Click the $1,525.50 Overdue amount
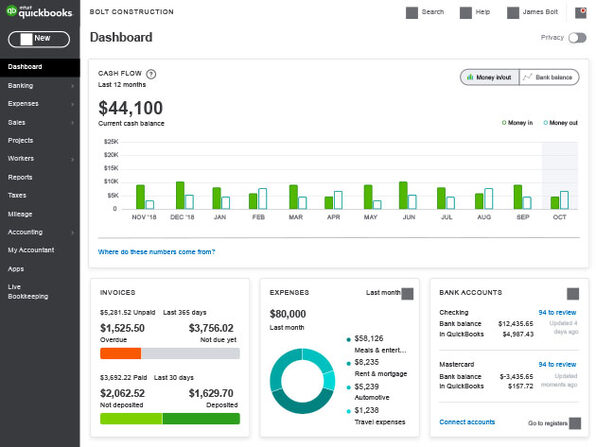The width and height of the screenshot is (596, 447). pos(122,328)
